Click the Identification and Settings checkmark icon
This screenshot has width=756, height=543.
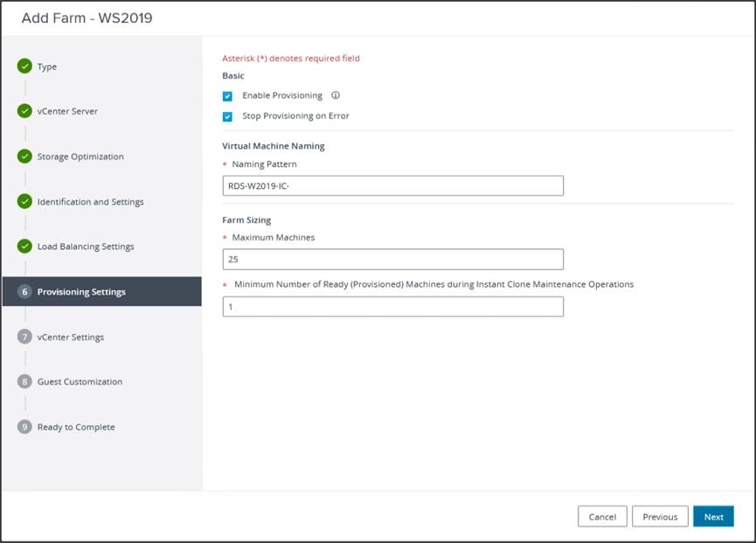pos(24,201)
